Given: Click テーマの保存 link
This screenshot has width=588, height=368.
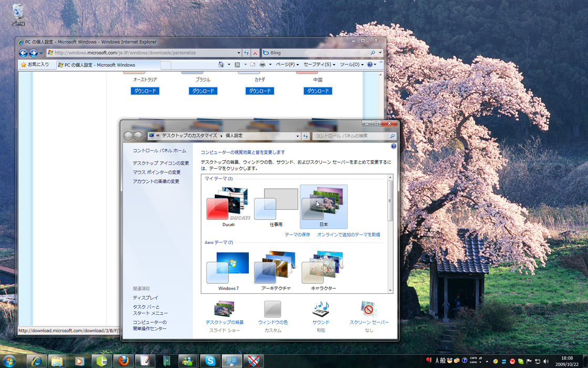Looking at the screenshot, I should tap(297, 234).
